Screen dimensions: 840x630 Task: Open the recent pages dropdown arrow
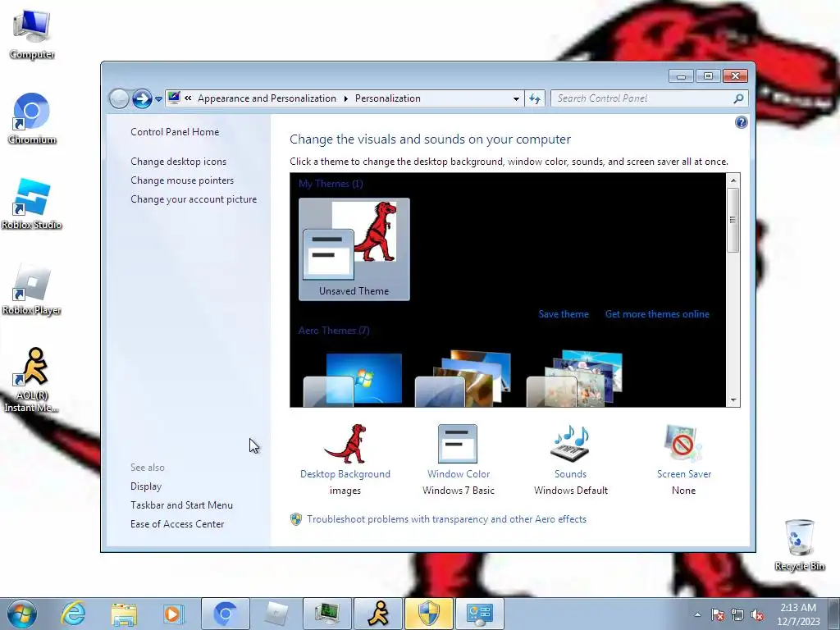click(158, 99)
